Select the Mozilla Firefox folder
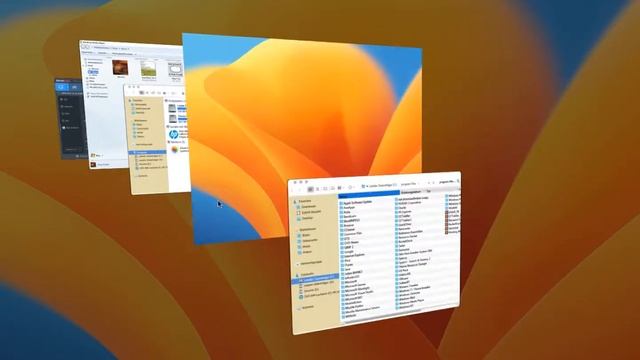Screen dimensions: 640x360 (353, 308)
